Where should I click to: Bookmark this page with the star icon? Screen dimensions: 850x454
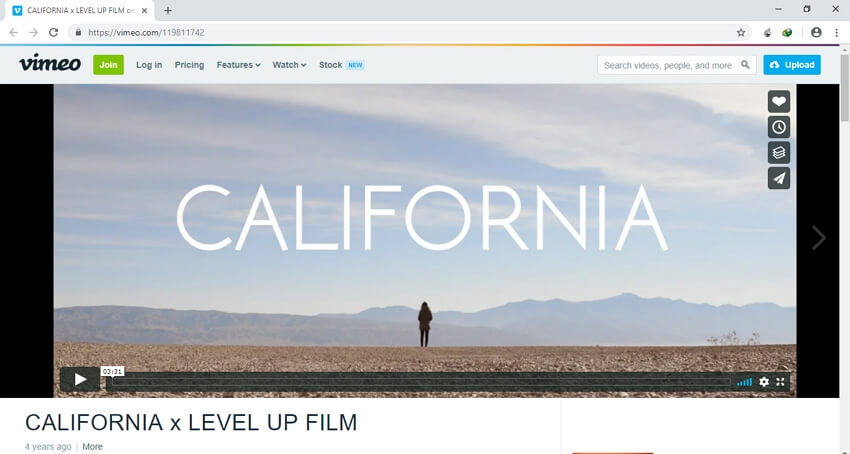pos(741,33)
